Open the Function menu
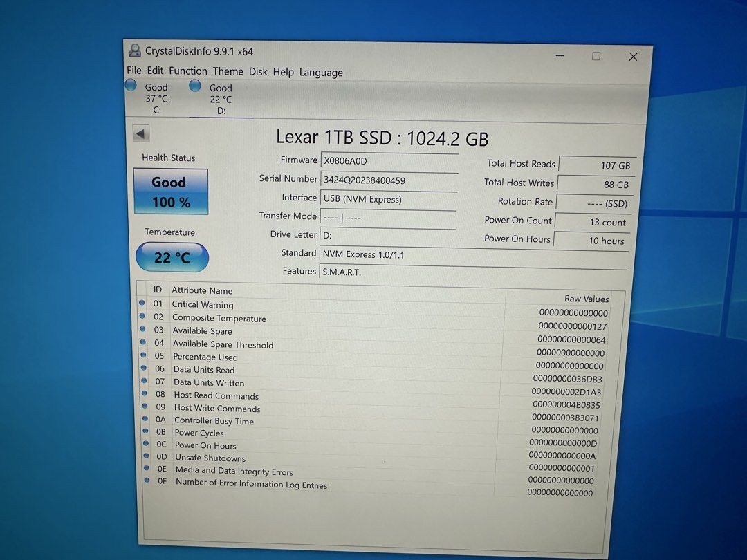Image resolution: width=747 pixels, height=560 pixels. [x=187, y=71]
